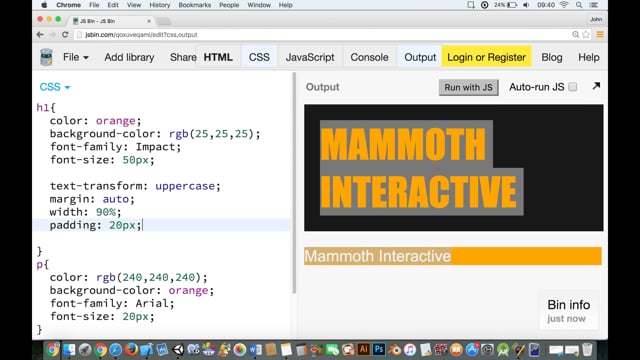Toggle the HTML panel tab
This screenshot has width=640, height=360.
[x=218, y=57]
